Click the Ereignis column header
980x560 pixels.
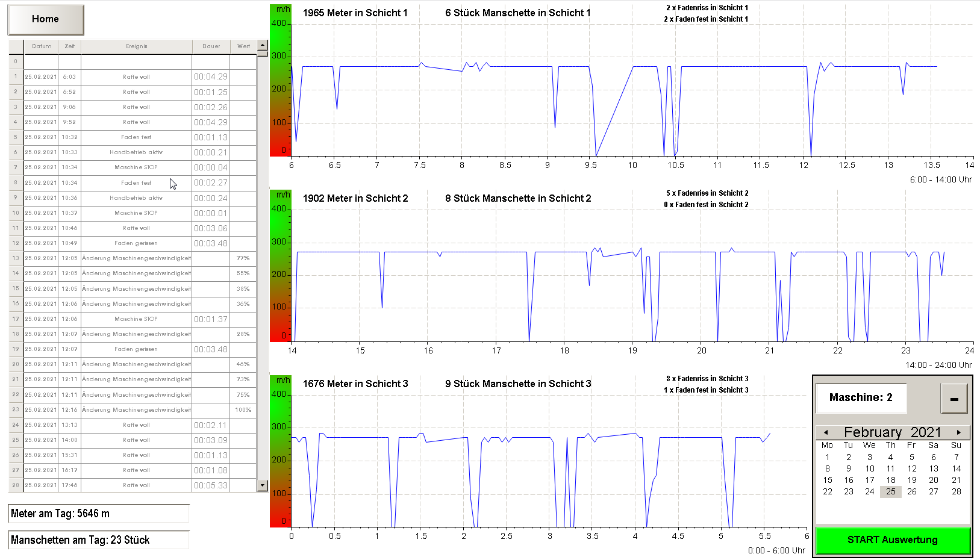point(136,46)
